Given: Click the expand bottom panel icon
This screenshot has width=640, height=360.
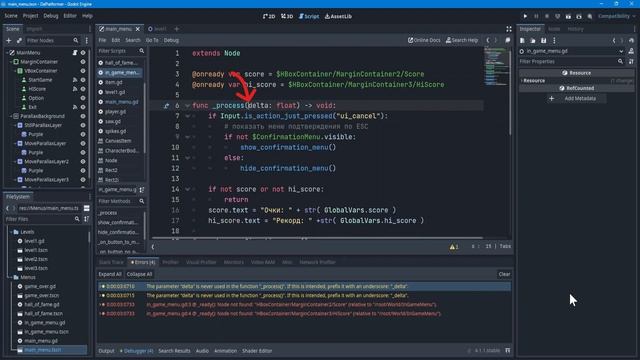Looking at the screenshot, I should [507, 351].
